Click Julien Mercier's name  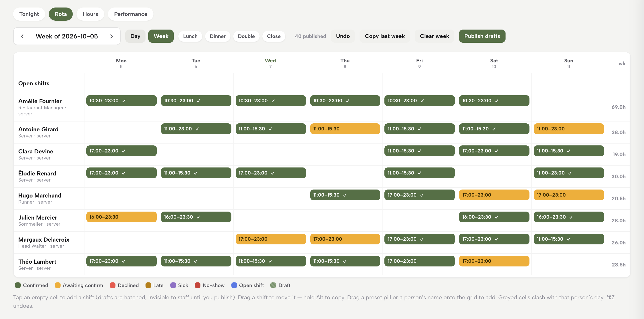click(x=38, y=217)
